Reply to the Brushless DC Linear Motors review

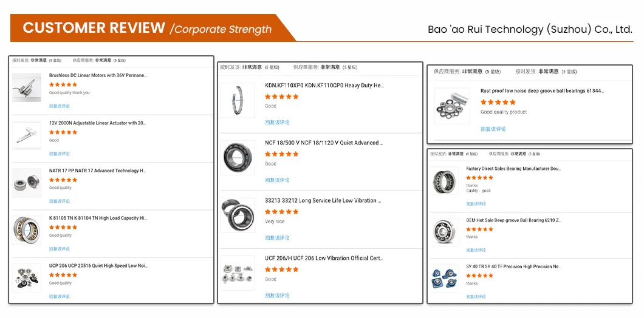coord(60,106)
